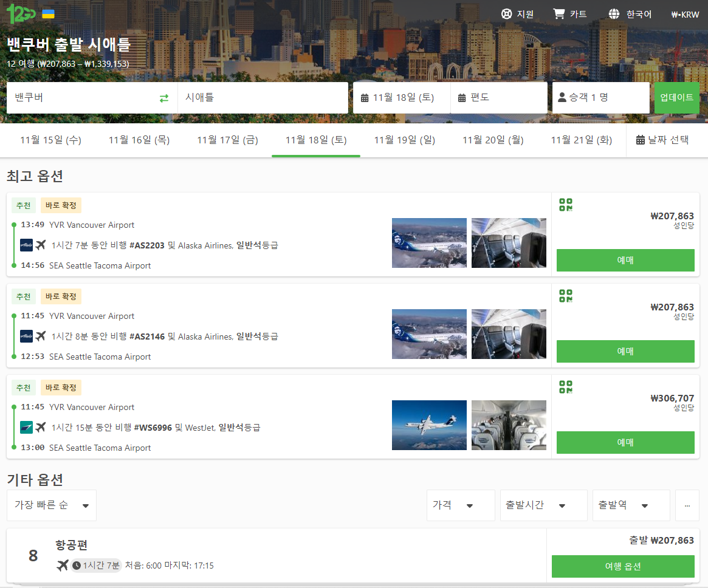Select the 11월 21일 (화) date tab
Viewport: 708px width, 588px height.
[582, 140]
